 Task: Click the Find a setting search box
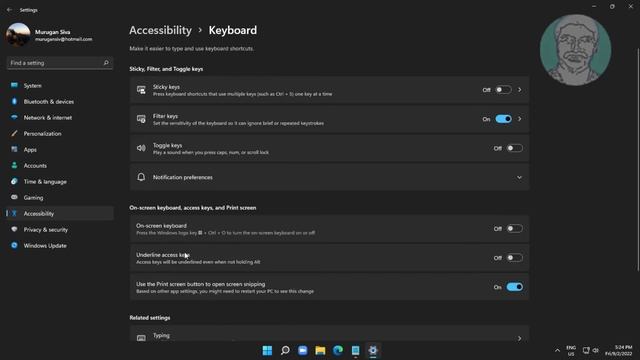(60, 63)
